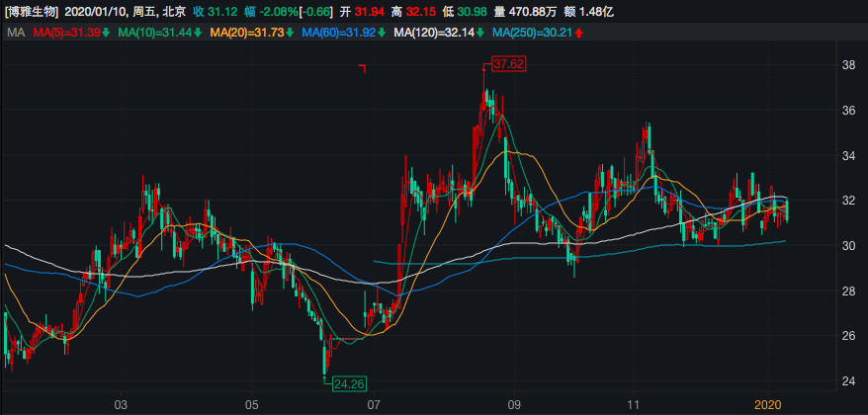This screenshot has width=868, height=415.
Task: Click the MA(60) down arrow icon
Action: (387, 34)
